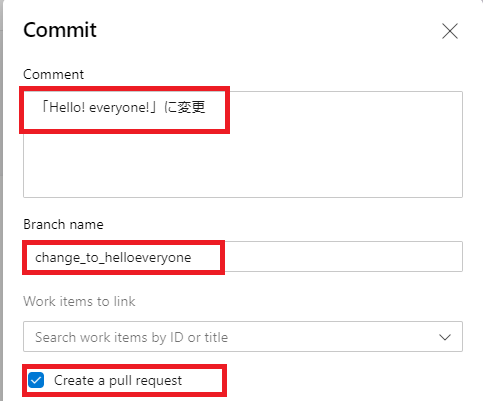Click inside the Branch name field
This screenshot has width=483, height=401.
(243, 256)
